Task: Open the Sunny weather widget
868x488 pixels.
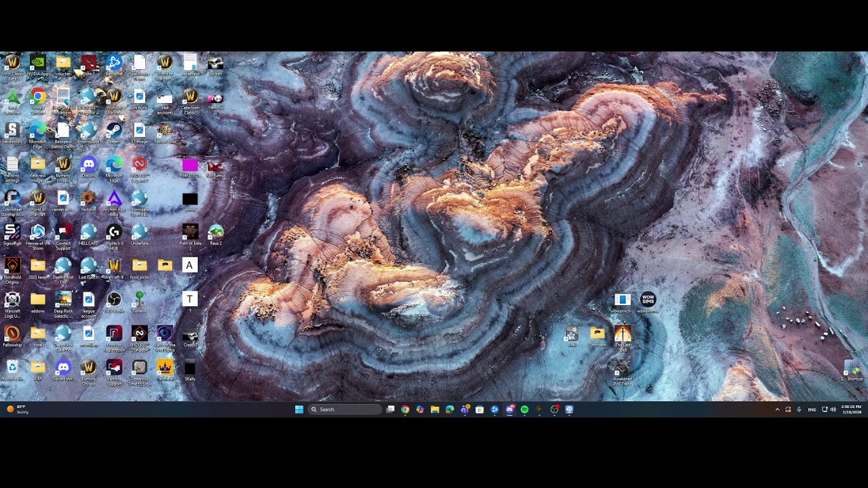Action: tap(17, 409)
